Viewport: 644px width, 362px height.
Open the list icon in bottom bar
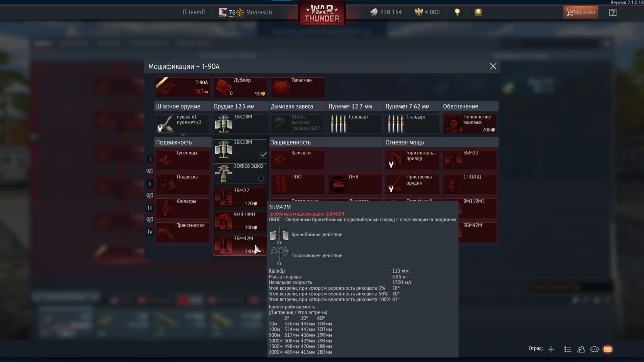(568, 349)
